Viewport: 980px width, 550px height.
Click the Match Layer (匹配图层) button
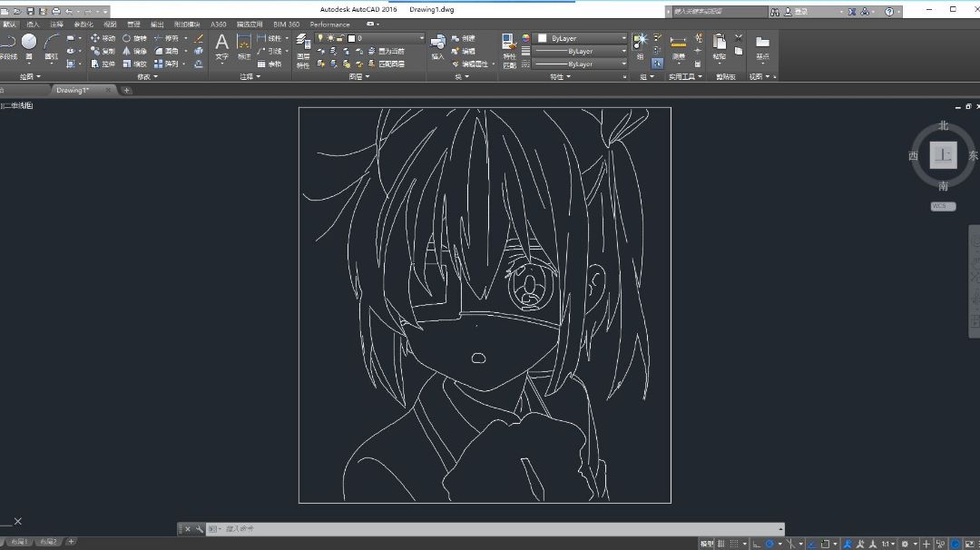387,64
